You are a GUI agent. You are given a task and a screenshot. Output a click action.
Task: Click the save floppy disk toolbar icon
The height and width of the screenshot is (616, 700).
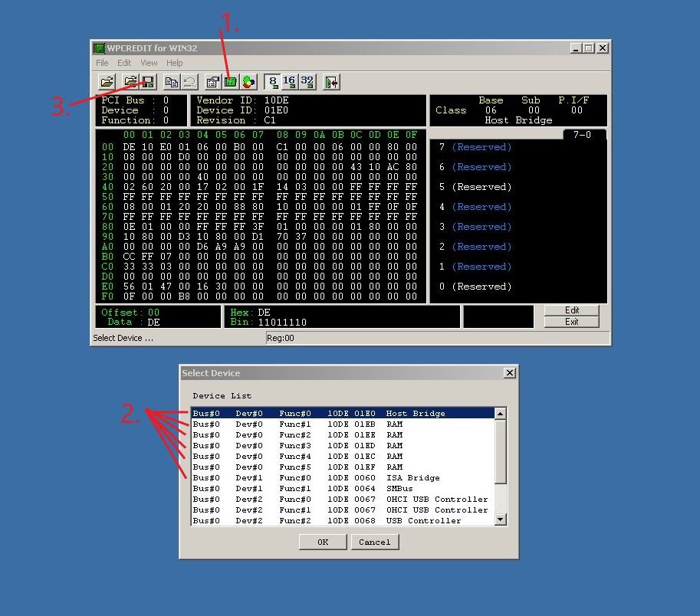click(x=148, y=82)
